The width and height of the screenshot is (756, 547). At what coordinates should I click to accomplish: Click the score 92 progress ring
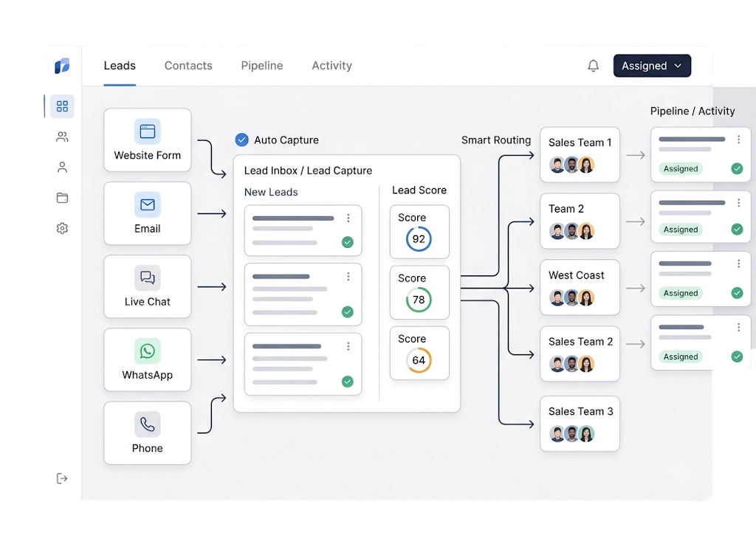[x=419, y=239]
